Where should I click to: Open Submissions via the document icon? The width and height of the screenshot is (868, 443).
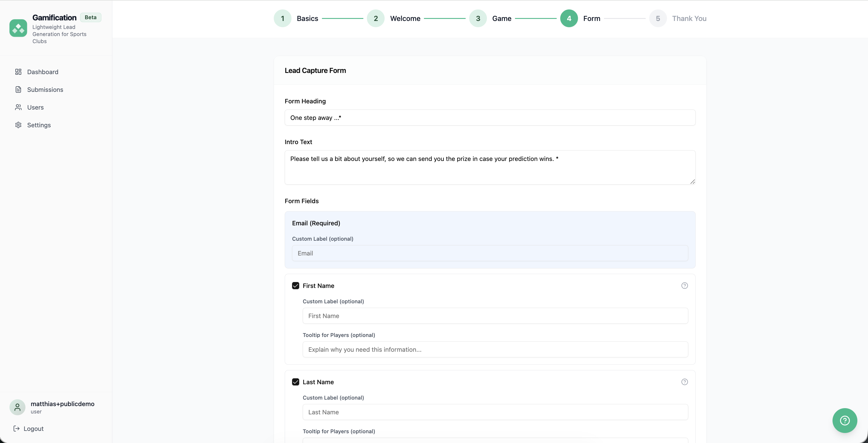click(x=19, y=89)
